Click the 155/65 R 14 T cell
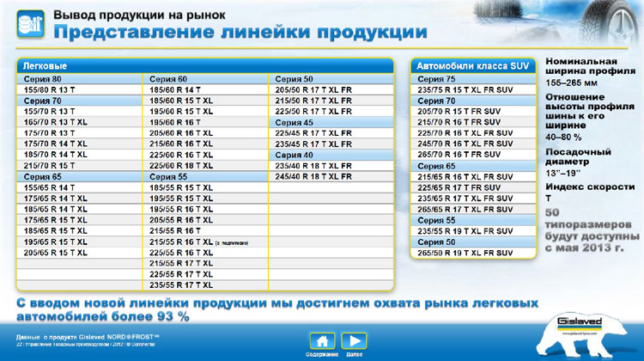Image resolution: width=644 pixels, height=361 pixels. pos(79,187)
